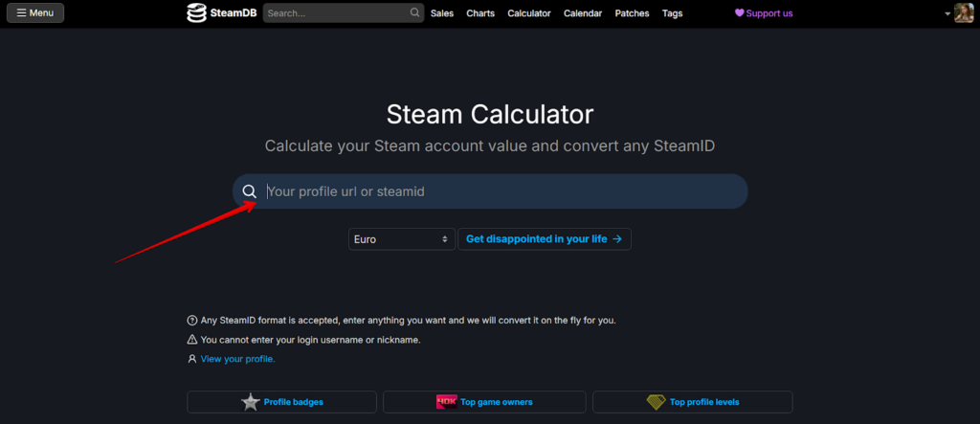This screenshot has height=424, width=980.
Task: Click the question mark help icon
Action: click(191, 321)
